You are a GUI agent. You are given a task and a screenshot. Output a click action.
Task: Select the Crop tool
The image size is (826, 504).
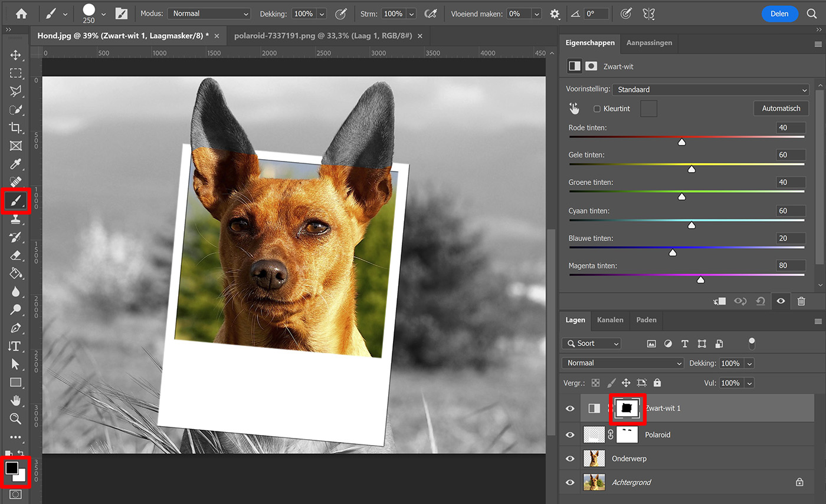pyautogui.click(x=16, y=128)
